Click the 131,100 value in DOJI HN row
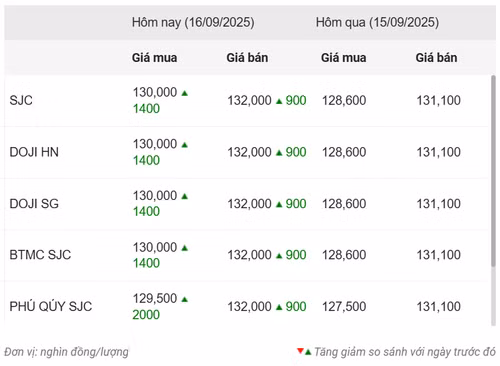Viewport: 500px width, 366px height. (439, 152)
